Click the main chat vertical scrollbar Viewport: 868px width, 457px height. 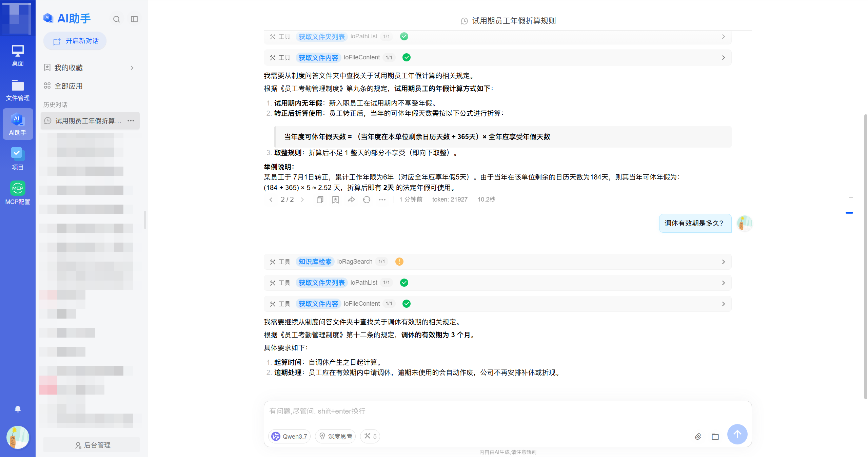(x=866, y=257)
